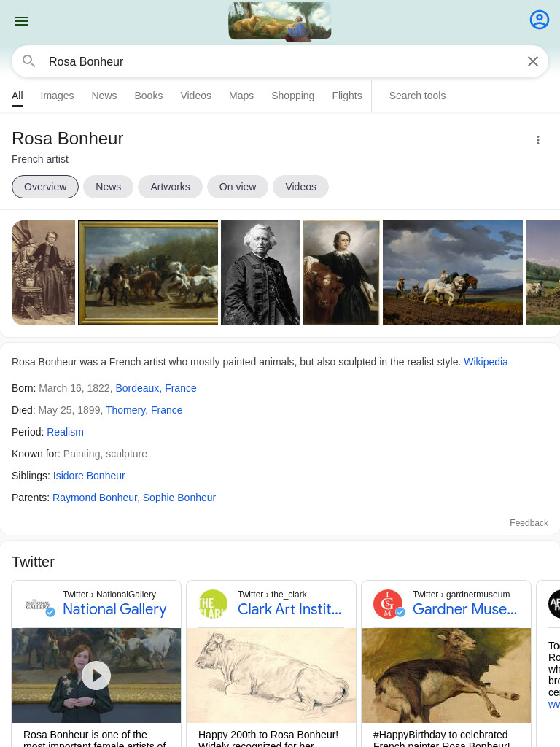Viewport: 560px width, 747px height.
Task: Click the magnifying glass search icon
Action: (29, 61)
